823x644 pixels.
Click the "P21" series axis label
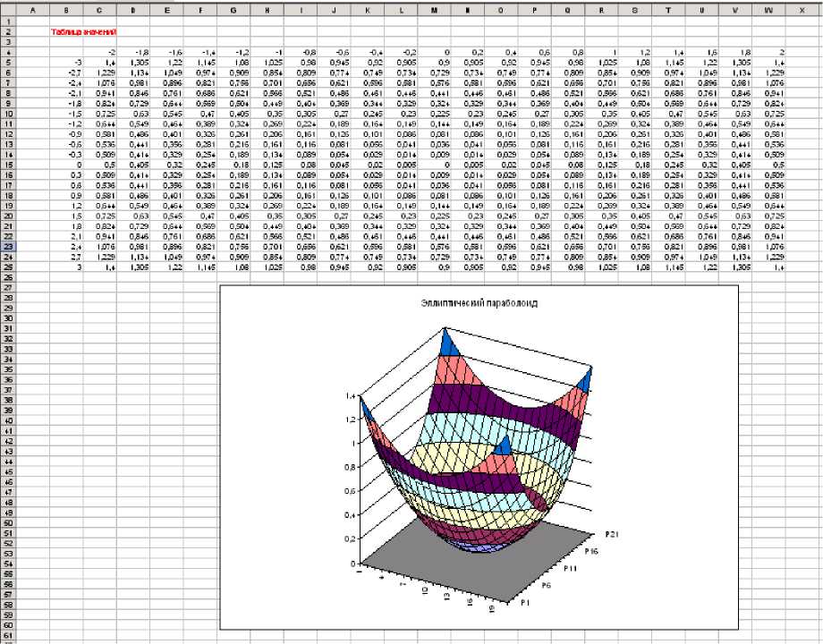pos(613,534)
